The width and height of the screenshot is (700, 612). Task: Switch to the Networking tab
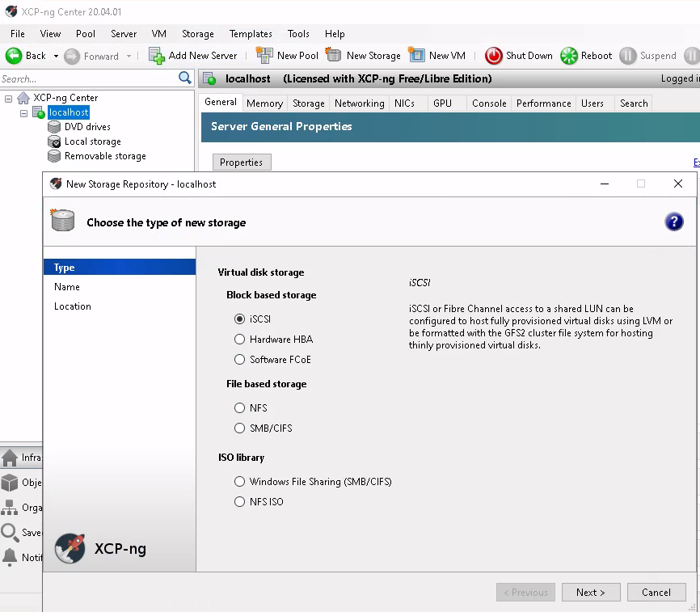[x=360, y=103]
